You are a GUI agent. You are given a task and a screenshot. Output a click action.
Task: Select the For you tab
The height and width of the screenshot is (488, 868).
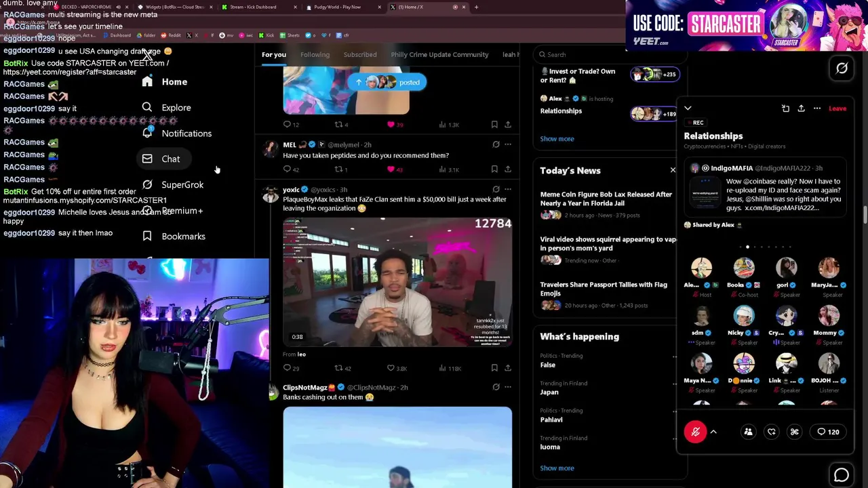coord(274,54)
